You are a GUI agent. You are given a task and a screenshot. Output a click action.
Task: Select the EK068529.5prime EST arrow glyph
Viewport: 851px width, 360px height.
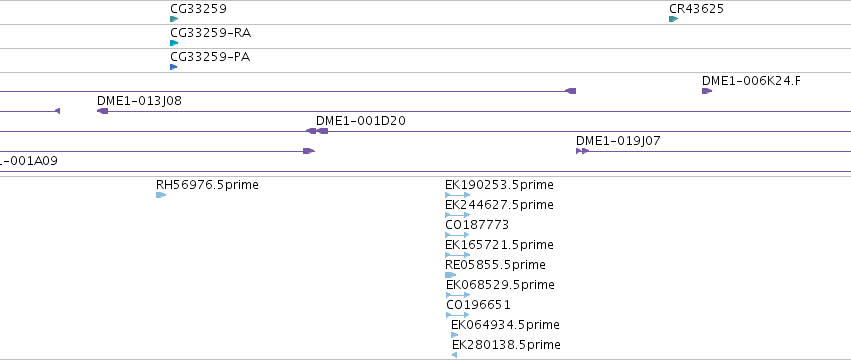pos(458,295)
